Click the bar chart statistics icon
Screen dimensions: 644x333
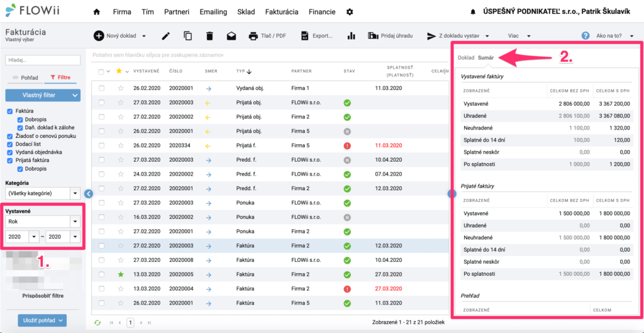pos(351,36)
